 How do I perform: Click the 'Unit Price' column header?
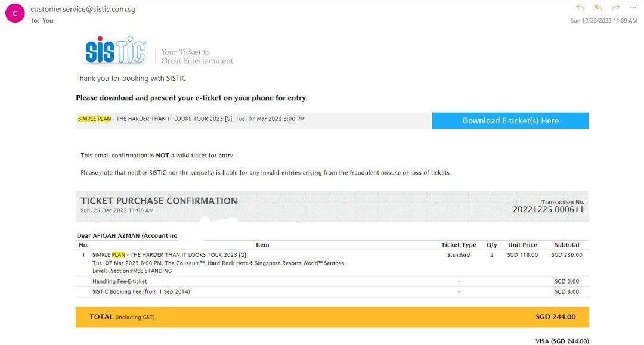point(522,245)
